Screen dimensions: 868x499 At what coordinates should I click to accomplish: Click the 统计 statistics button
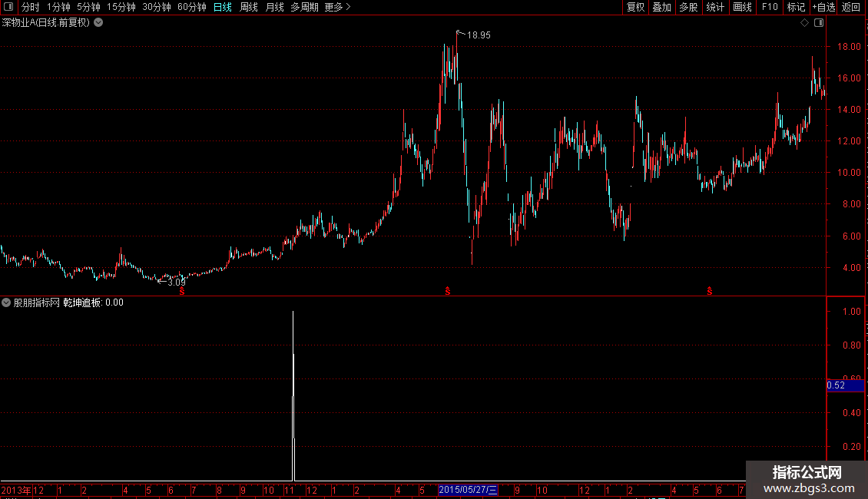[715, 7]
